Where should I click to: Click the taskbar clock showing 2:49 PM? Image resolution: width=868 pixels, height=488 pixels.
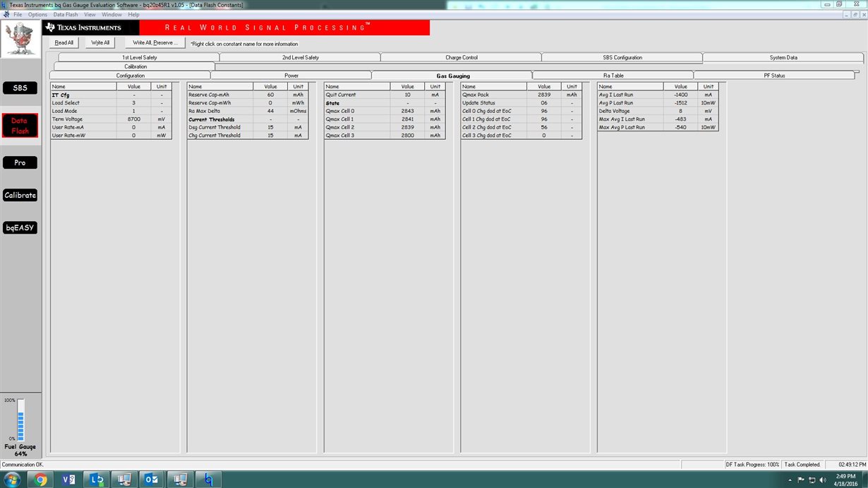(845, 480)
